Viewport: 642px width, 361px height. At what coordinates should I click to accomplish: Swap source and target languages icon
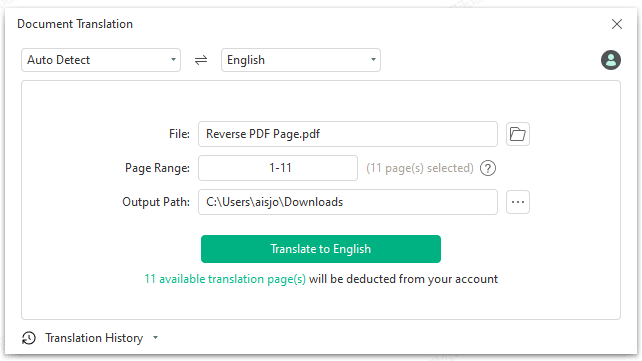[201, 60]
